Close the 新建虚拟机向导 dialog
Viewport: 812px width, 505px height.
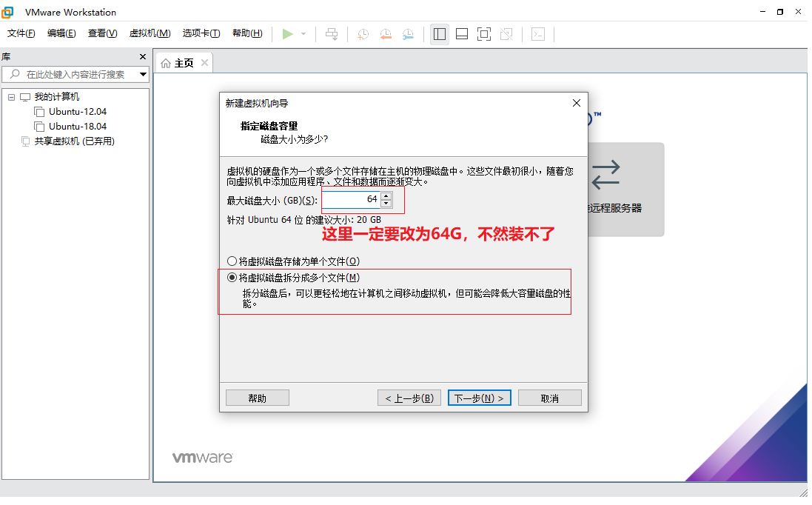click(577, 103)
